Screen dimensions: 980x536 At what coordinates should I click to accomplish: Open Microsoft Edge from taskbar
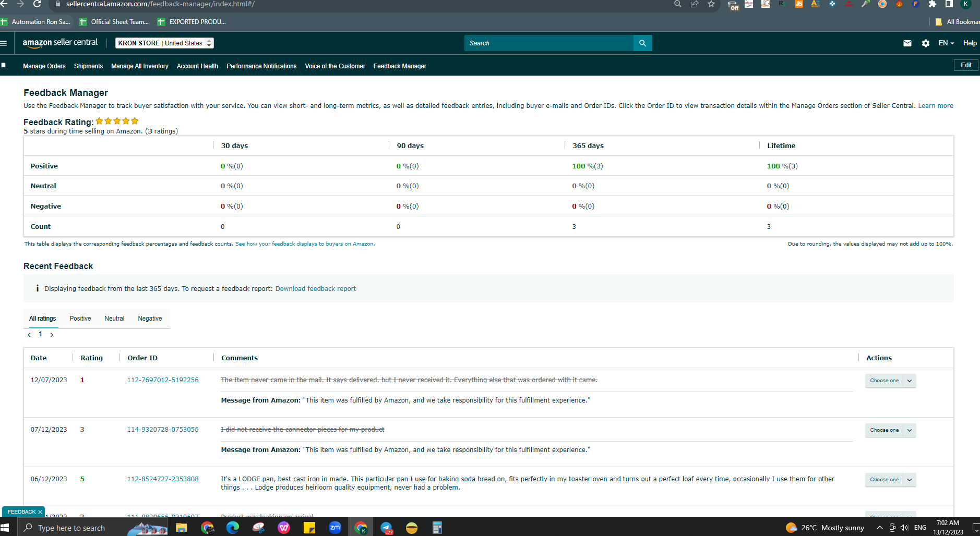click(x=232, y=528)
